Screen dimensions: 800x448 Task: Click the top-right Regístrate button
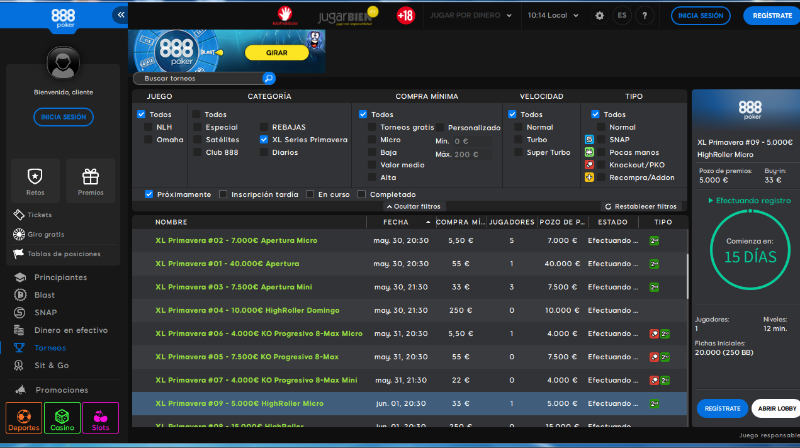coord(772,16)
